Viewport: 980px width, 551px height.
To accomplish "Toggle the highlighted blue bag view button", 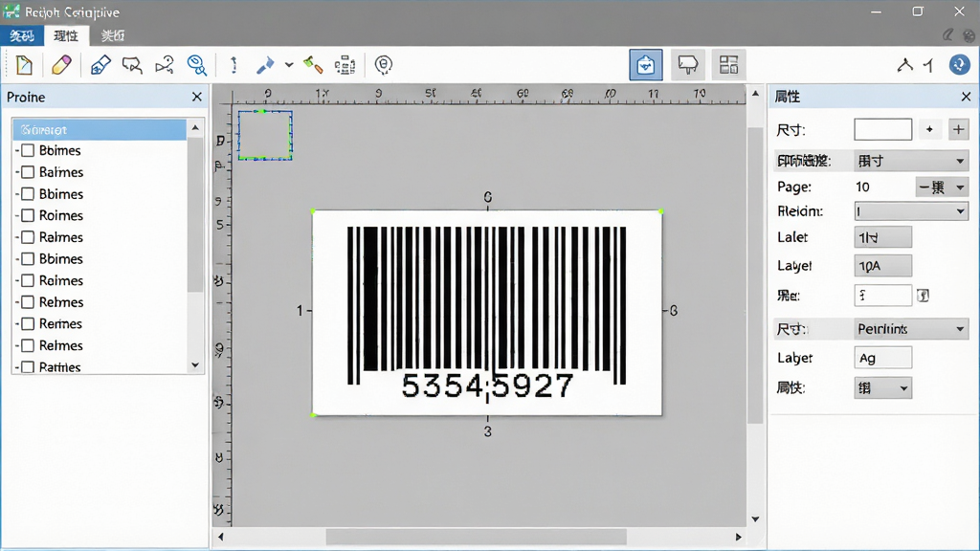I will point(646,64).
